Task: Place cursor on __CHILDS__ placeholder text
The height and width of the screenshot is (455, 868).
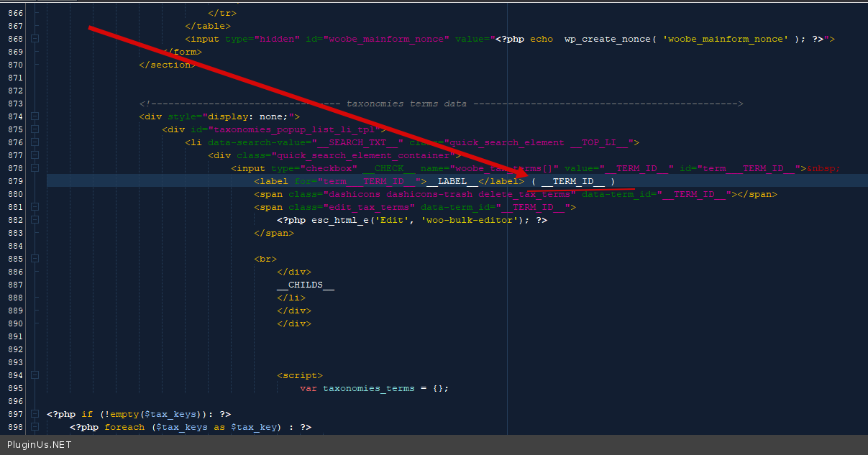Action: tap(306, 285)
